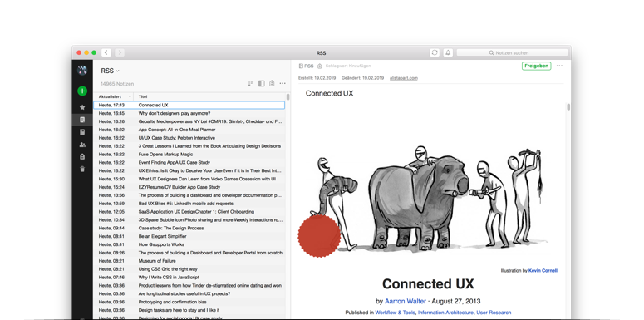Click the note list scrollbar
The image size is (644, 320).
click(288, 97)
